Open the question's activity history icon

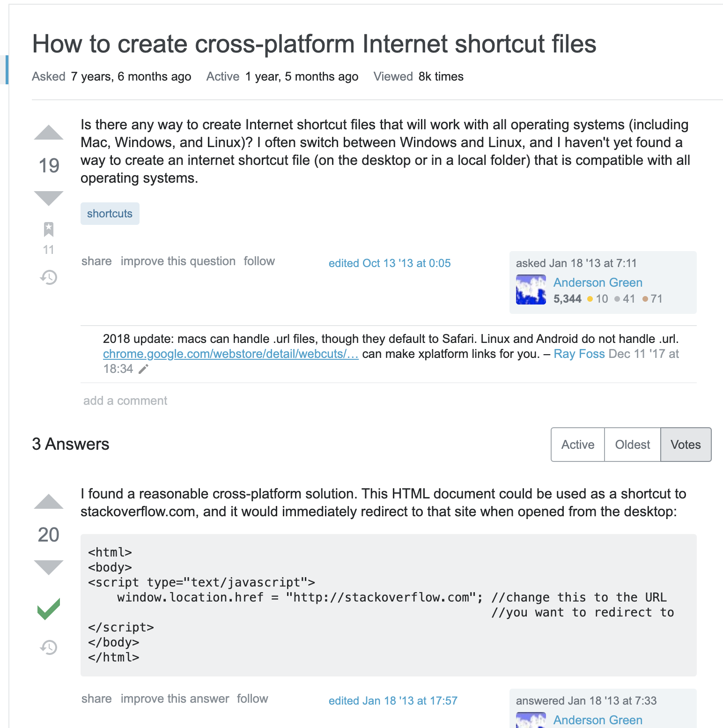49,277
